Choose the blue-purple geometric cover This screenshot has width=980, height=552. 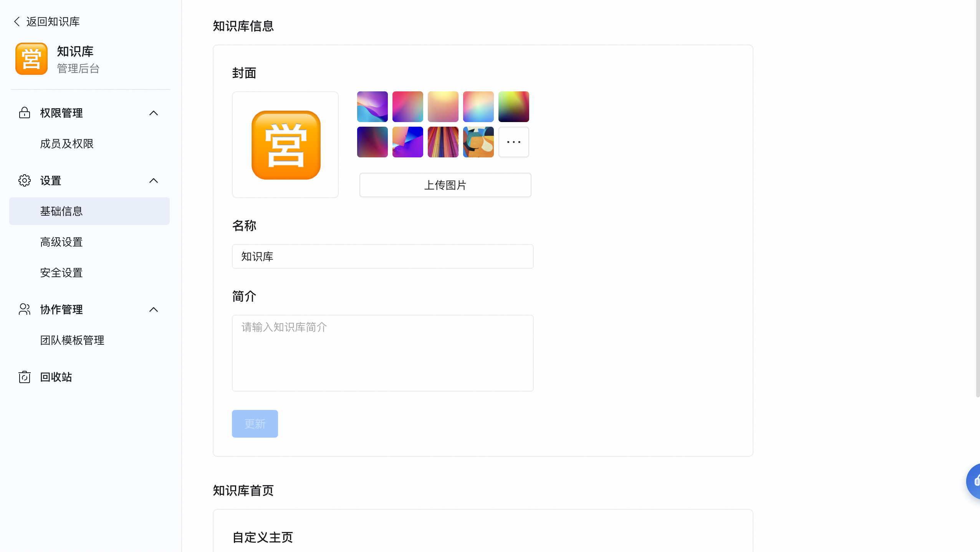point(408,142)
